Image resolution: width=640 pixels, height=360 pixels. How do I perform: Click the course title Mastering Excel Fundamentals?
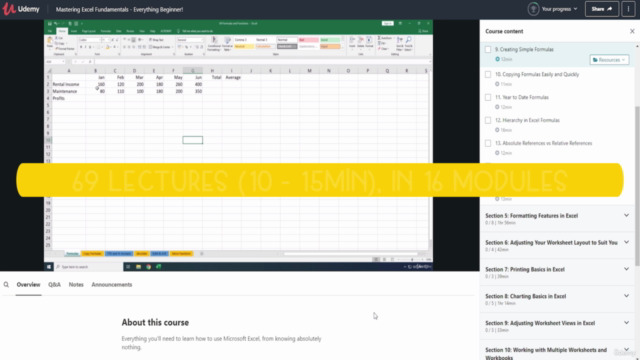pos(119,9)
